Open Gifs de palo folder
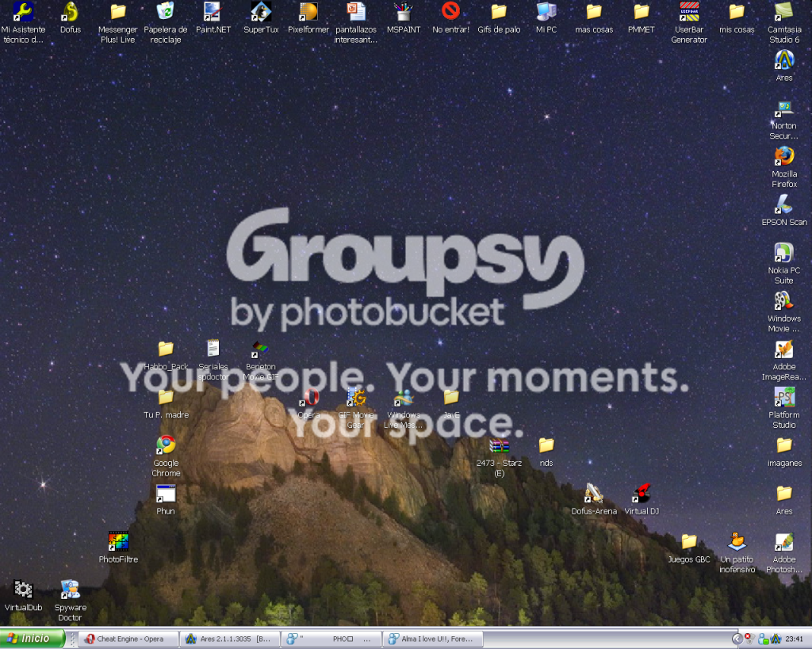Image resolution: width=812 pixels, height=649 pixels. pyautogui.click(x=499, y=18)
